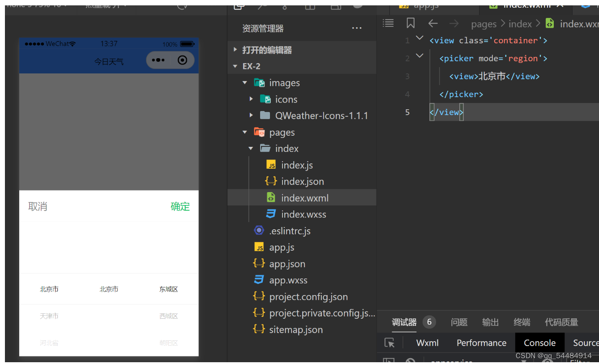Click line number 5 in the gutter
The image size is (599, 364).
407,112
